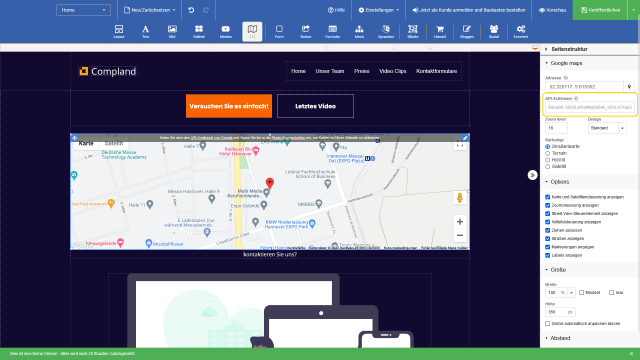
Task: Open Neu/Zurücksetzen dropdown
Action: (x=150, y=10)
